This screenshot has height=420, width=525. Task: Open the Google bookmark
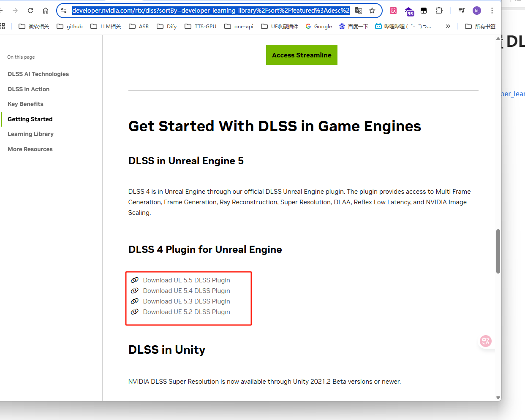[318, 26]
